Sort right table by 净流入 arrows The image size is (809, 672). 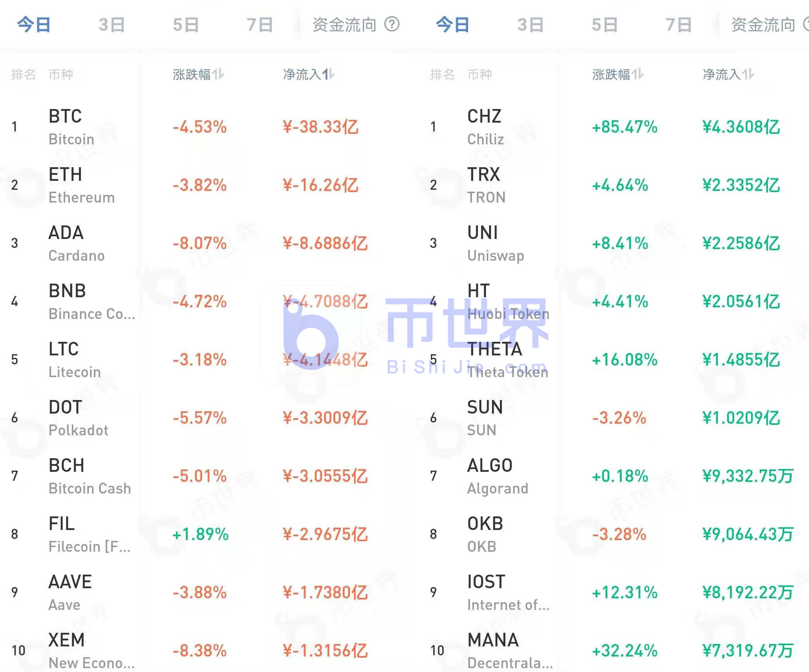748,74
